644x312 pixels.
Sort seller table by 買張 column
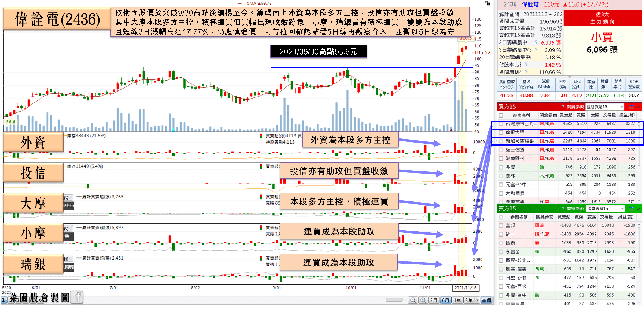(x=579, y=217)
